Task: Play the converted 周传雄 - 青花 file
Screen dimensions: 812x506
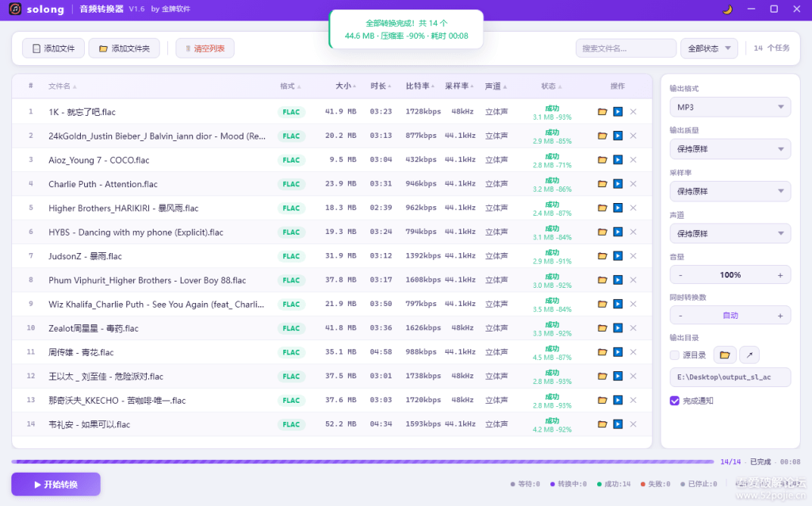Action: [x=619, y=351]
